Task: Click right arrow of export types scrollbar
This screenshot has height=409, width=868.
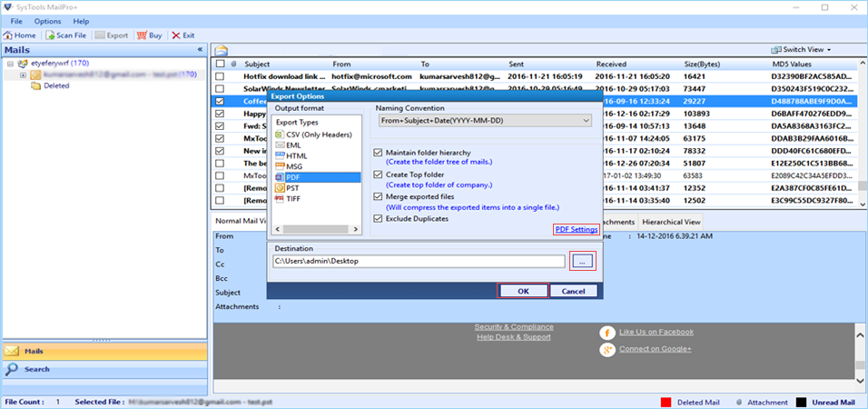Action: coord(356,228)
